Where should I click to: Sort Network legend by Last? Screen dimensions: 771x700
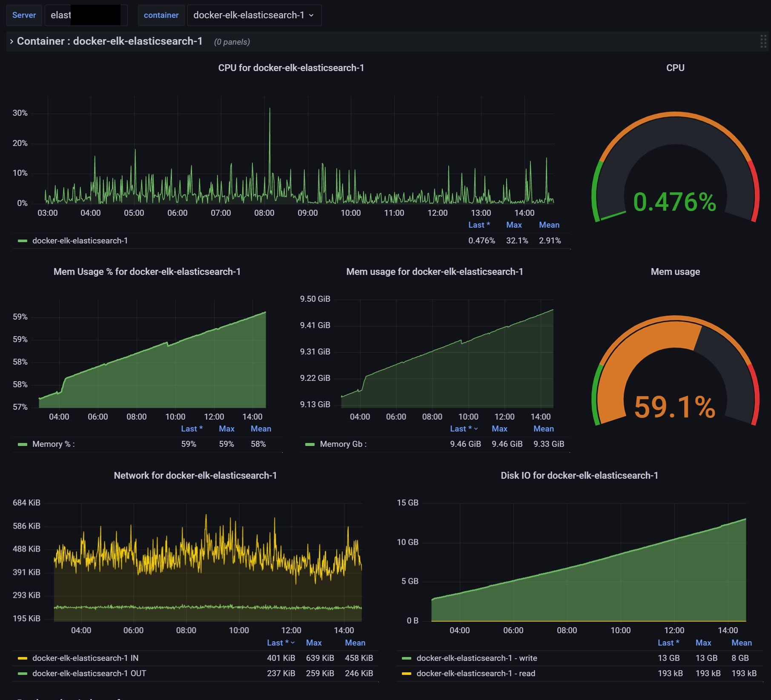281,643
